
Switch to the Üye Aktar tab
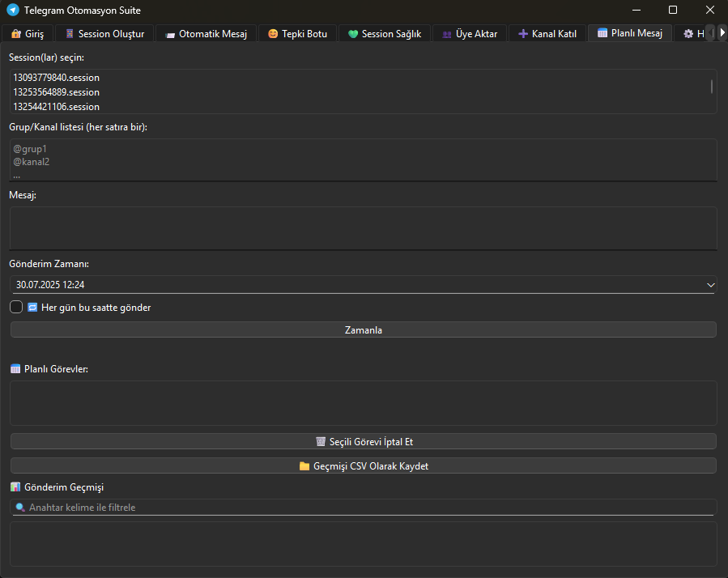point(470,34)
